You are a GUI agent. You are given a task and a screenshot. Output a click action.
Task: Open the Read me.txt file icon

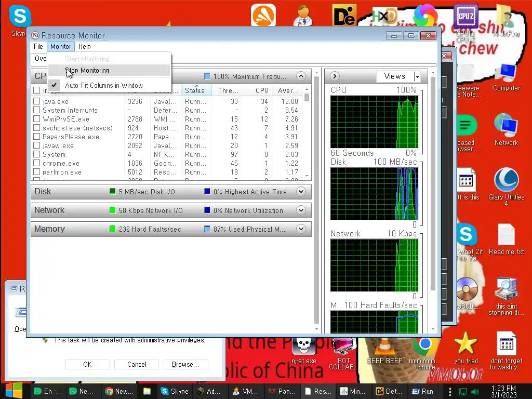point(506,239)
